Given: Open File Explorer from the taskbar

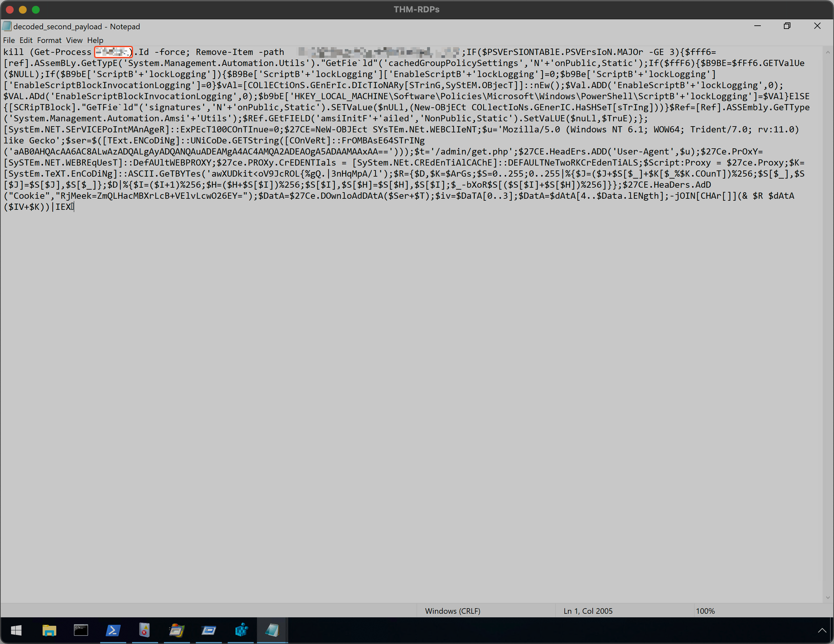Looking at the screenshot, I should [x=49, y=630].
